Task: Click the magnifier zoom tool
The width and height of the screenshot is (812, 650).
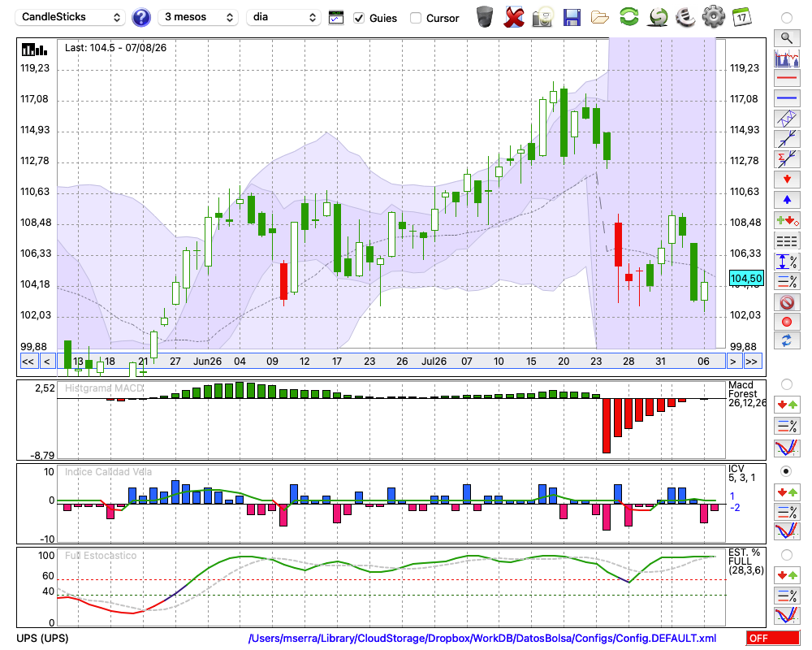Action: click(787, 38)
